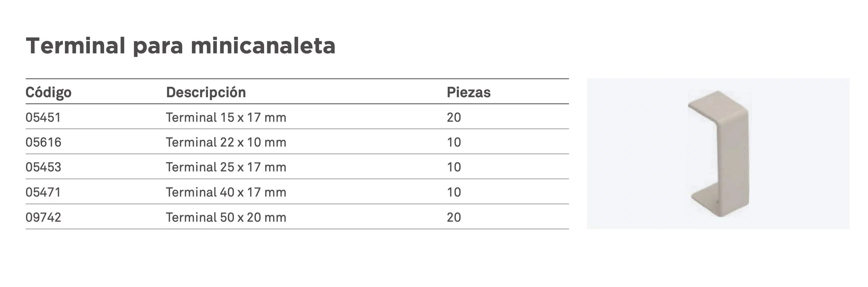Click 'Terminal 15 x 17 mm' description

pyautogui.click(x=226, y=117)
